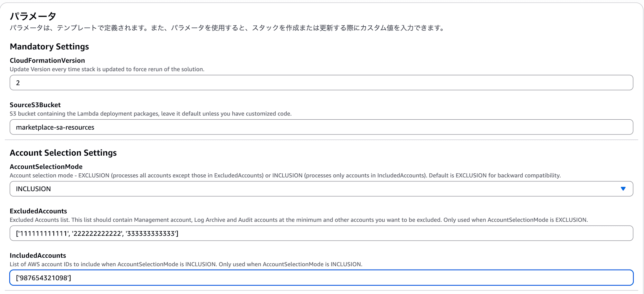
Task: Click the SourceS3Bucket parameter label
Action: 35,105
